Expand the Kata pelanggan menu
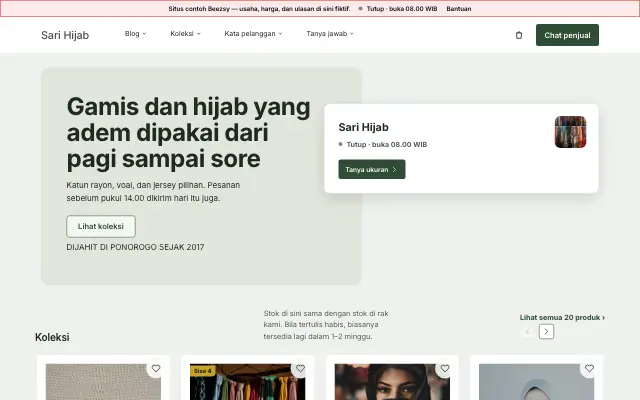Screen dimensions: 640x400 [x=253, y=33]
